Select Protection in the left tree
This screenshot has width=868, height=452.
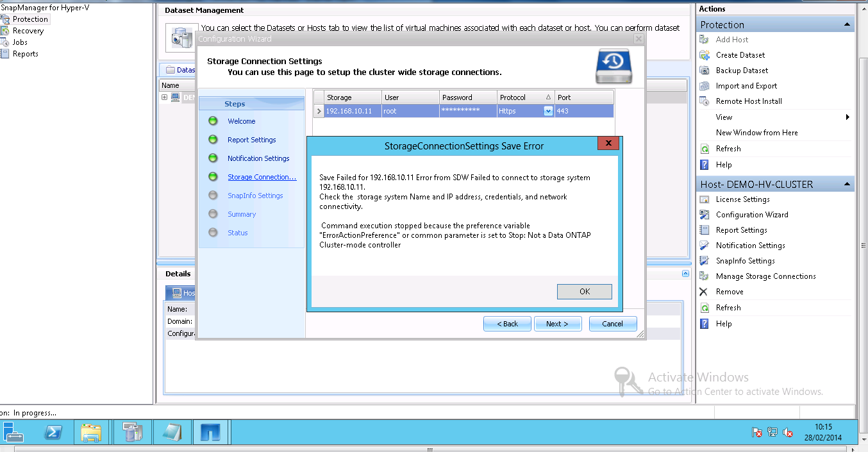click(x=29, y=19)
